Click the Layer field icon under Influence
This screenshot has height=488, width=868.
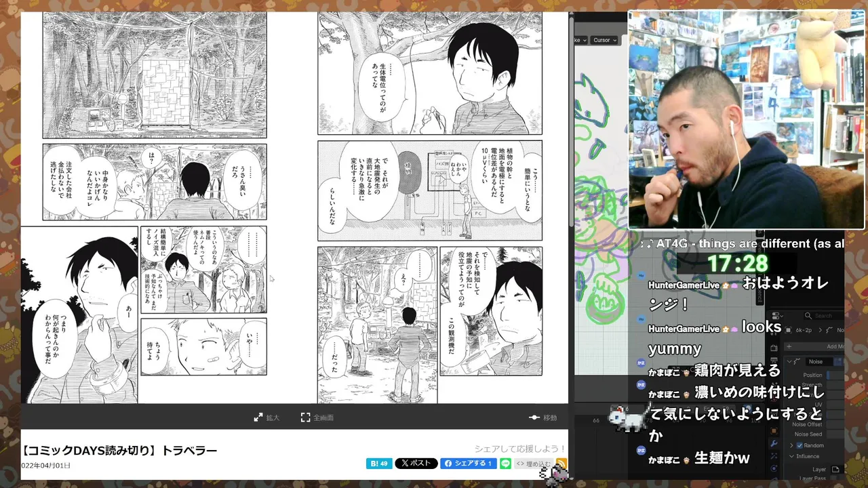tap(835, 469)
